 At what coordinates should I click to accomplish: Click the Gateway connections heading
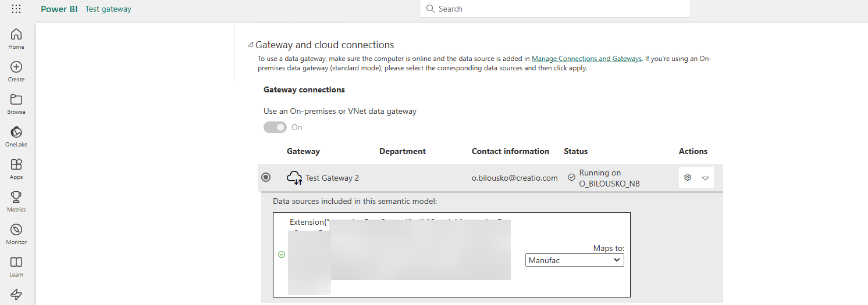(x=304, y=89)
